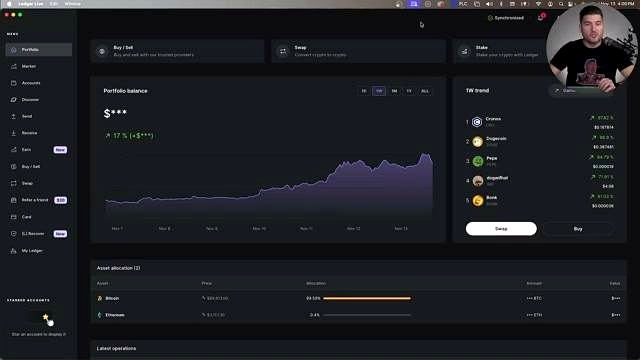The image size is (640, 360).
Task: Click the Receive download-arrow icon
Action: tap(13, 133)
